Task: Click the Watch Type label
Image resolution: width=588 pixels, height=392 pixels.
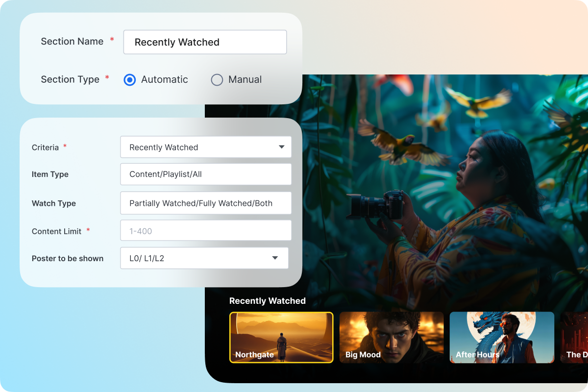Action: pos(54,203)
